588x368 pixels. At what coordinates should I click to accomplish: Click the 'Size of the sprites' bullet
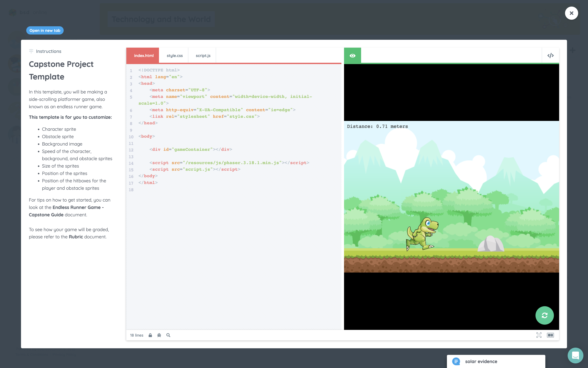coord(60,166)
